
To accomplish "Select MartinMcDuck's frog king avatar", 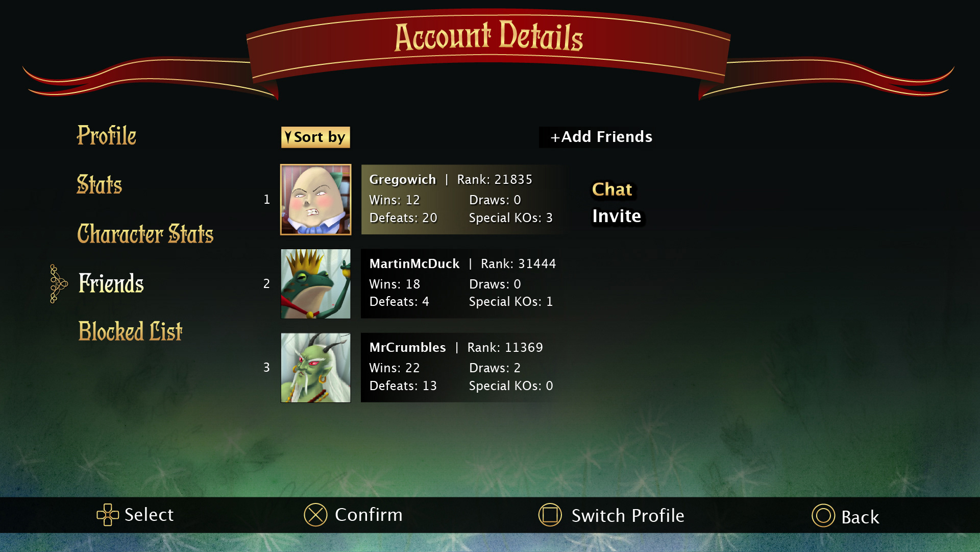I will [x=316, y=284].
